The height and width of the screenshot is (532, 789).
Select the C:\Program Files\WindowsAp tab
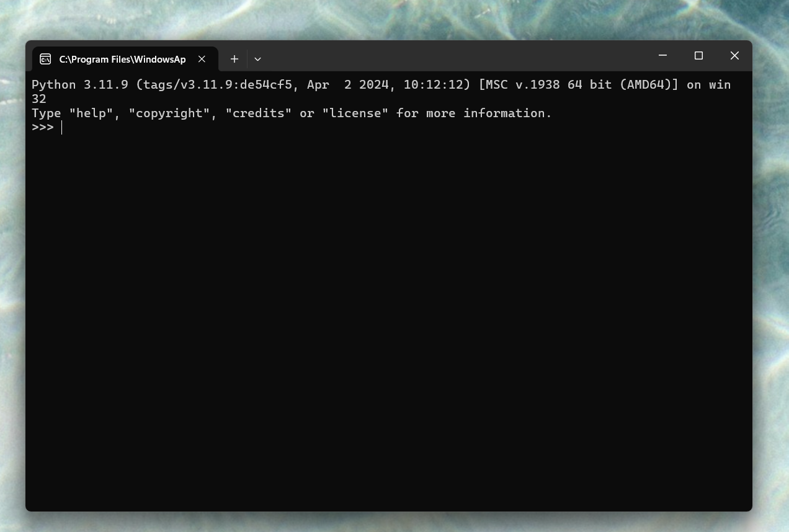pos(125,59)
